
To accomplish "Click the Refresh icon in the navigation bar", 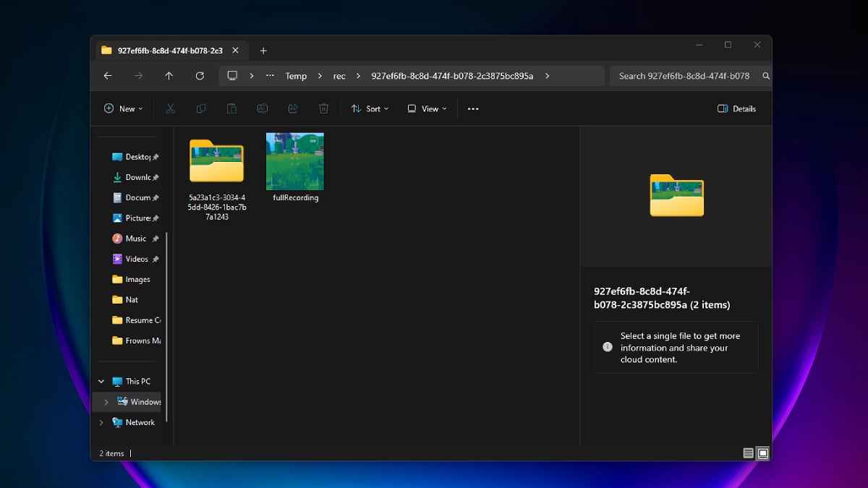I will 200,75.
